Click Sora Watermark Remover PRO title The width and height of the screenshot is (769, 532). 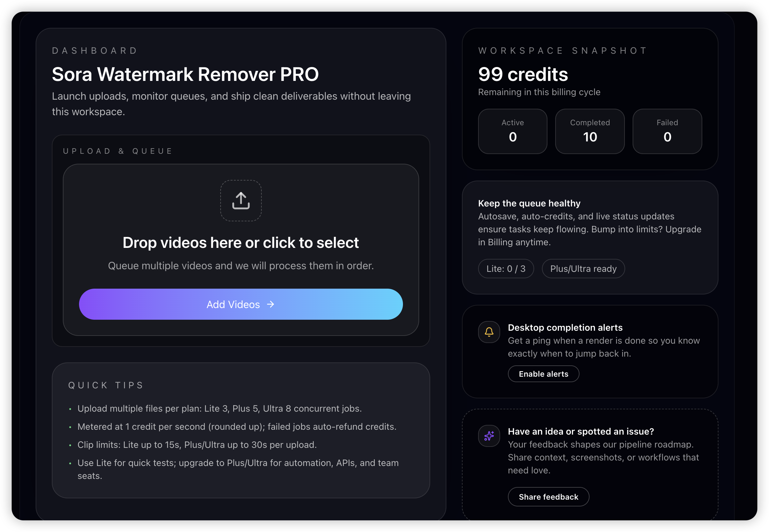(x=185, y=74)
